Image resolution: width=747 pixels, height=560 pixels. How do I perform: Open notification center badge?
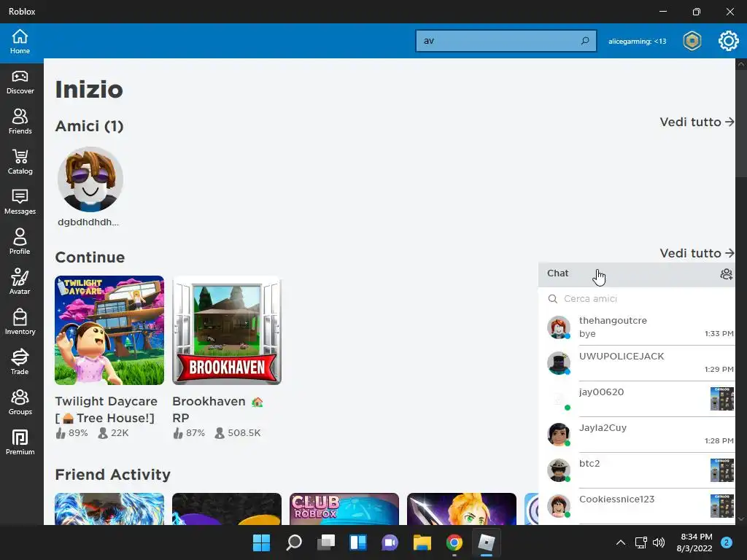(727, 542)
